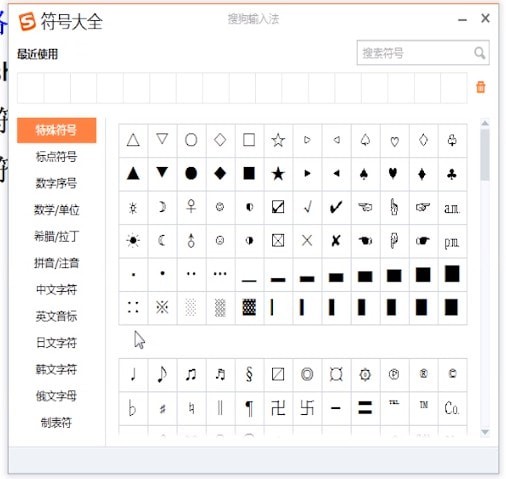
Task: Go to 制表符 category
Action: coord(56,422)
